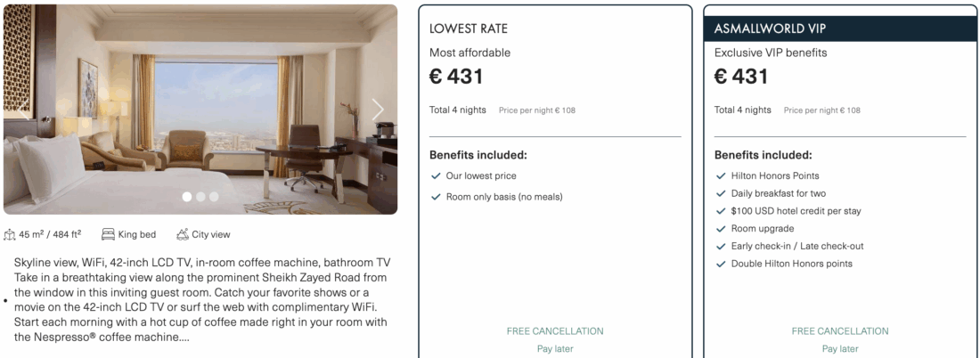
Task: Click the room size area icon
Action: click(10, 235)
